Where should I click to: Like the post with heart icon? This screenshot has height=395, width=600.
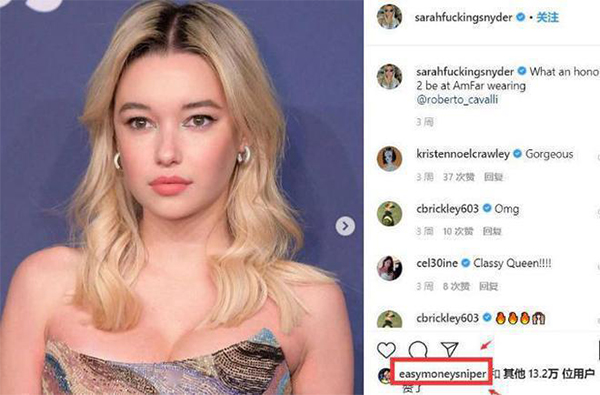pyautogui.click(x=386, y=349)
